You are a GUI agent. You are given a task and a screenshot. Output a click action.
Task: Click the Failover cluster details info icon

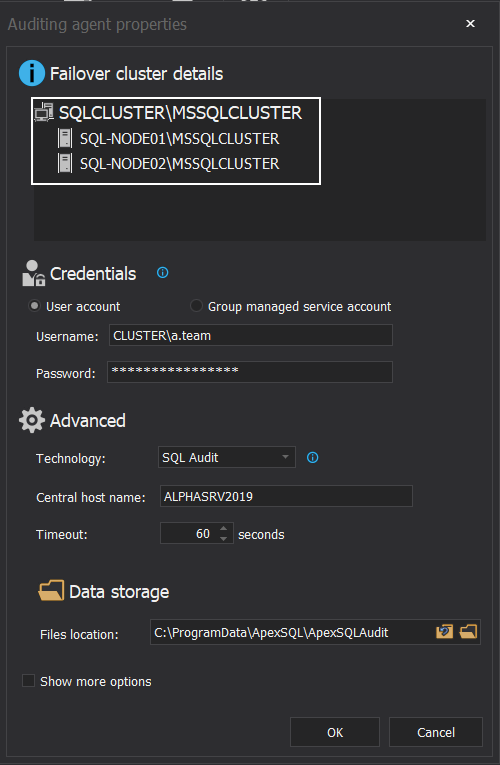coord(32,73)
